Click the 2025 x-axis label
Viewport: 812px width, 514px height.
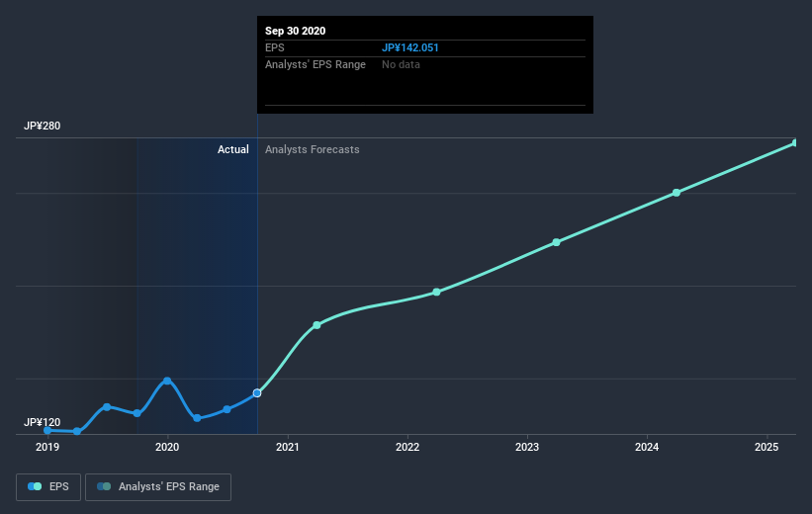[767, 447]
